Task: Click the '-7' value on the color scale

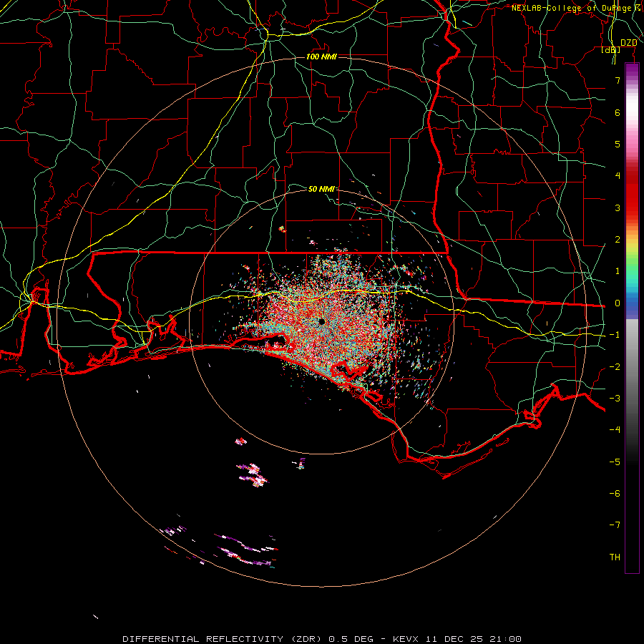Action: tap(615, 525)
